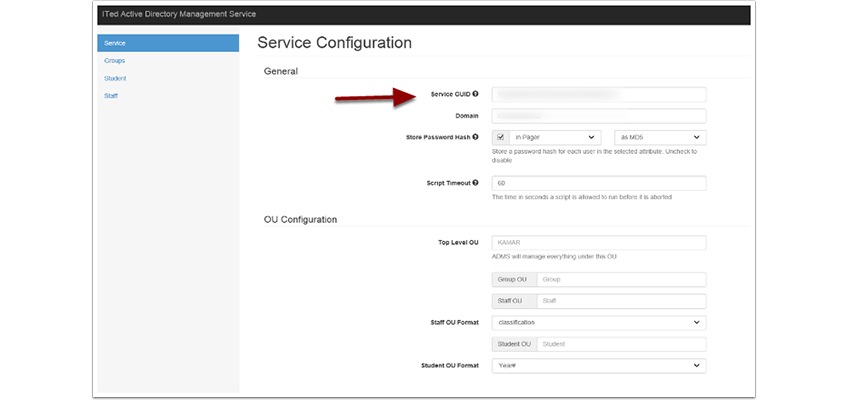
Task: Click the Script Timeout help icon
Action: 475,183
